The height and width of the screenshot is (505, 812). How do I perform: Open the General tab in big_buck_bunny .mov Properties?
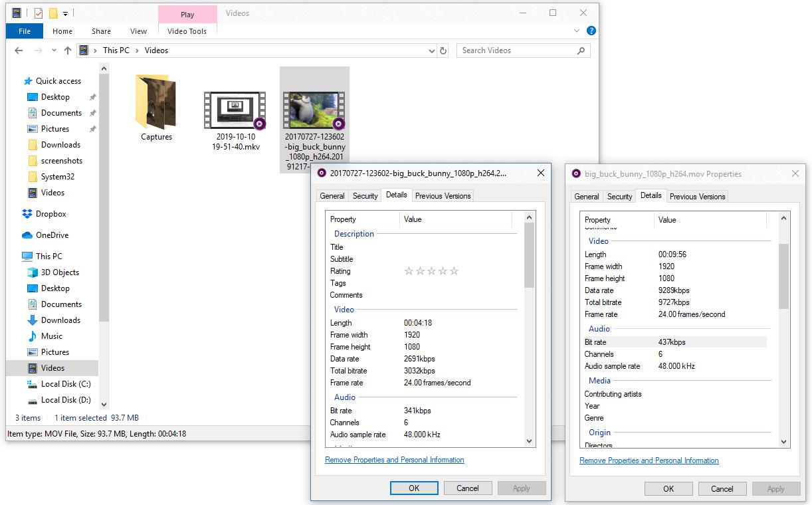(x=587, y=197)
